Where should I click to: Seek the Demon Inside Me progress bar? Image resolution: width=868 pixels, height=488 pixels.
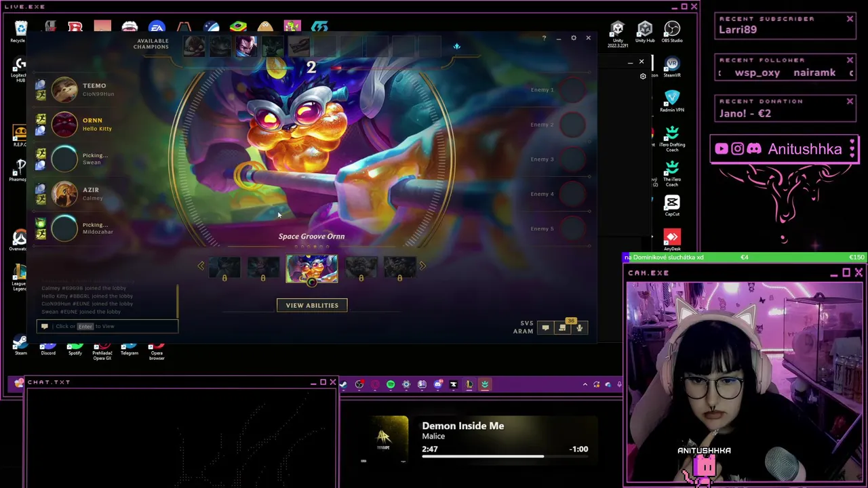[505, 456]
